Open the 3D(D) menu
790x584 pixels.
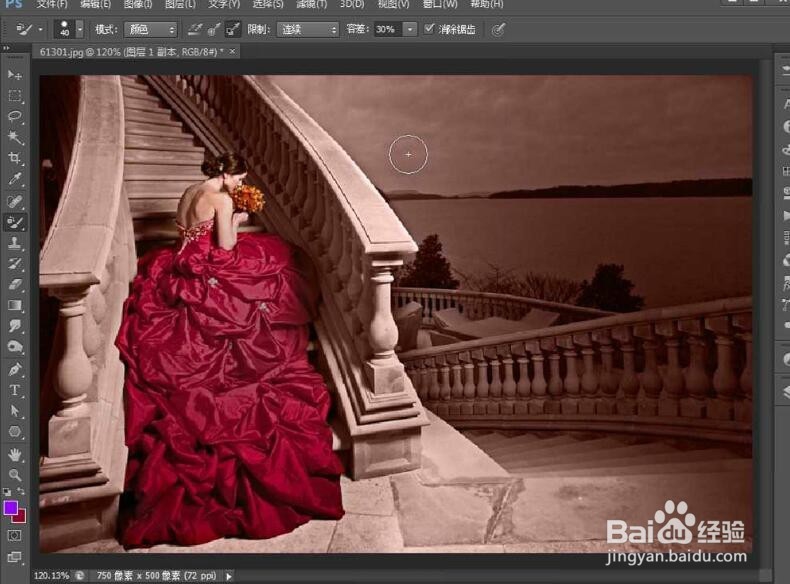point(352,4)
